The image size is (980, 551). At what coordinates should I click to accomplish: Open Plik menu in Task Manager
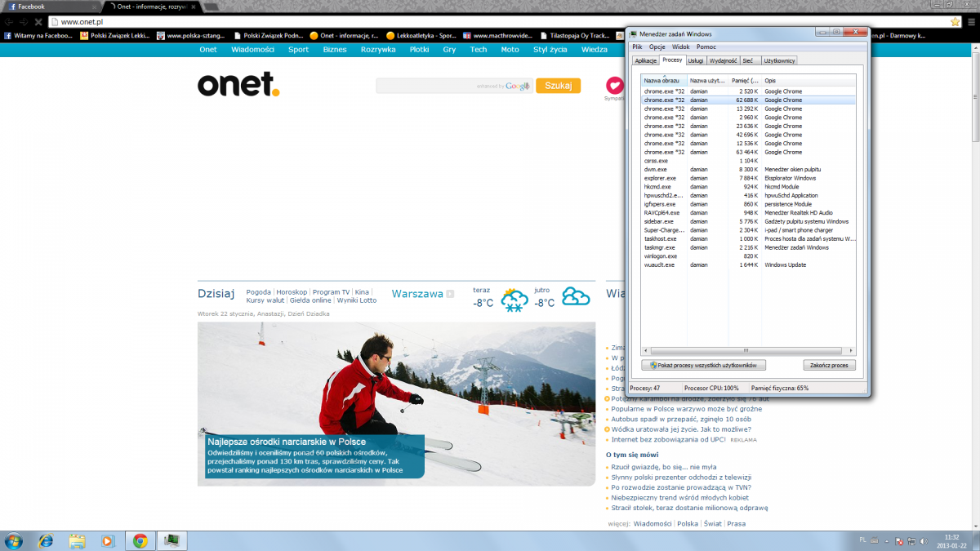click(x=637, y=47)
